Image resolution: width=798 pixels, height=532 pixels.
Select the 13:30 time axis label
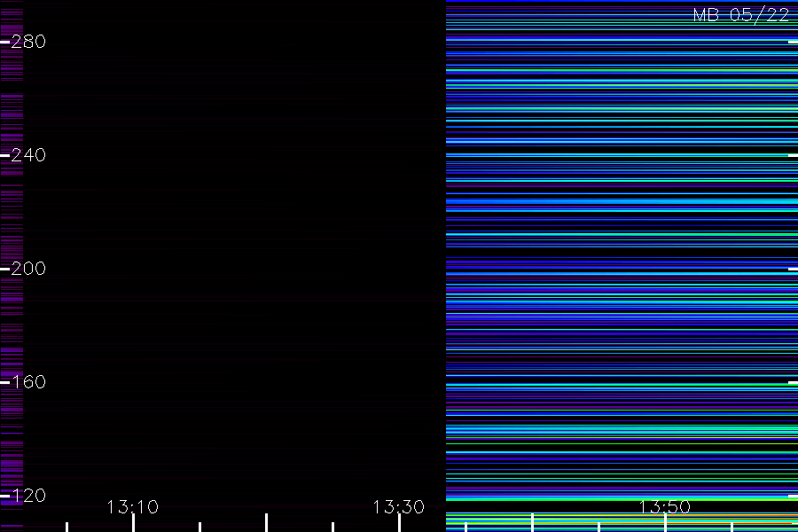(x=398, y=507)
